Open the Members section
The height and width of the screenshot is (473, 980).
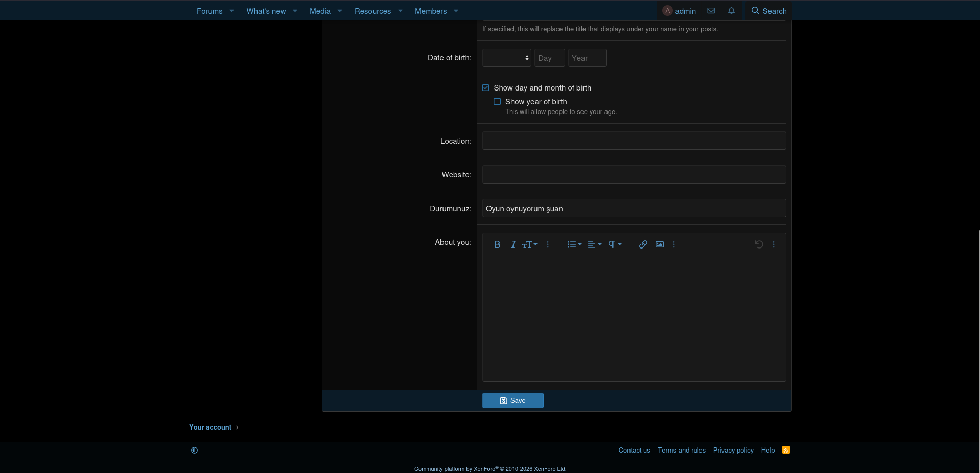point(431,11)
